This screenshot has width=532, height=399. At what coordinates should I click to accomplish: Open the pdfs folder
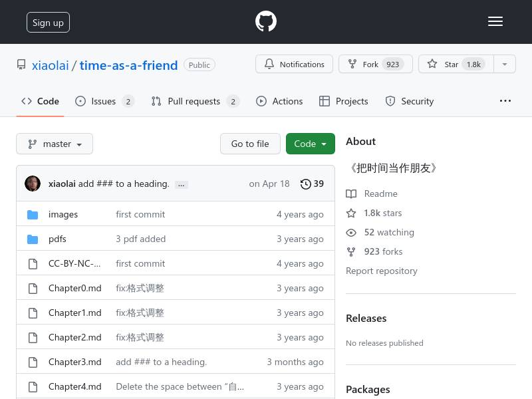coord(57,239)
